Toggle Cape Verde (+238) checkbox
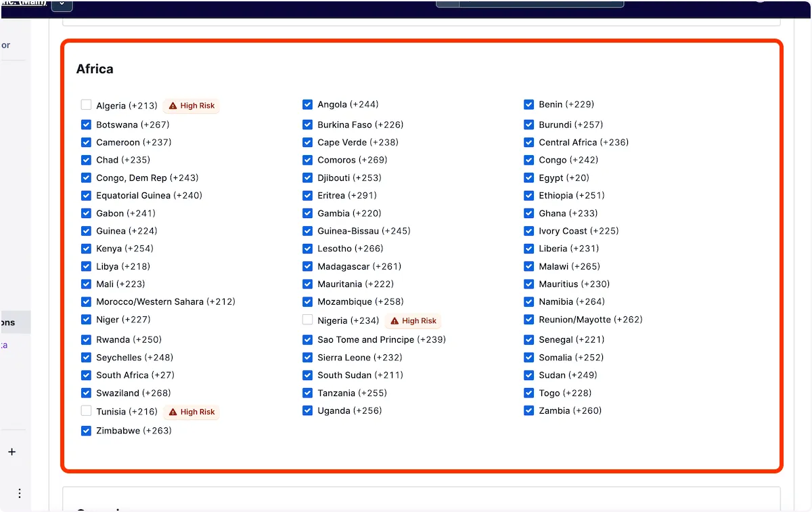Viewport: 812px width, 512px height. (307, 142)
